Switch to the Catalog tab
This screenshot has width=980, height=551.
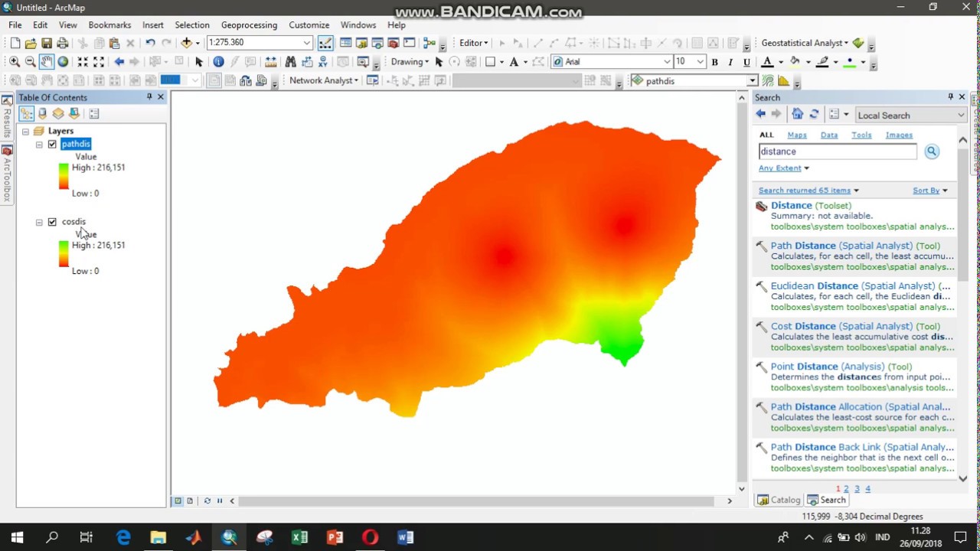pyautogui.click(x=779, y=500)
